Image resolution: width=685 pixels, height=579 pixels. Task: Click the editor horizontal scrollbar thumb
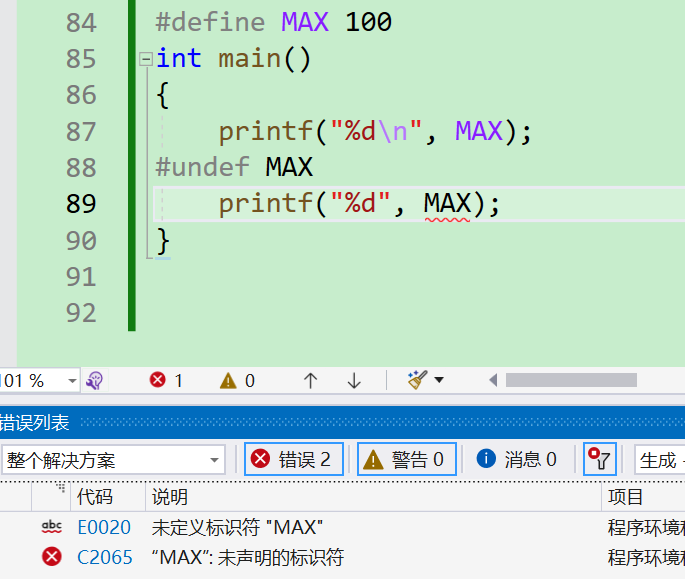[571, 380]
